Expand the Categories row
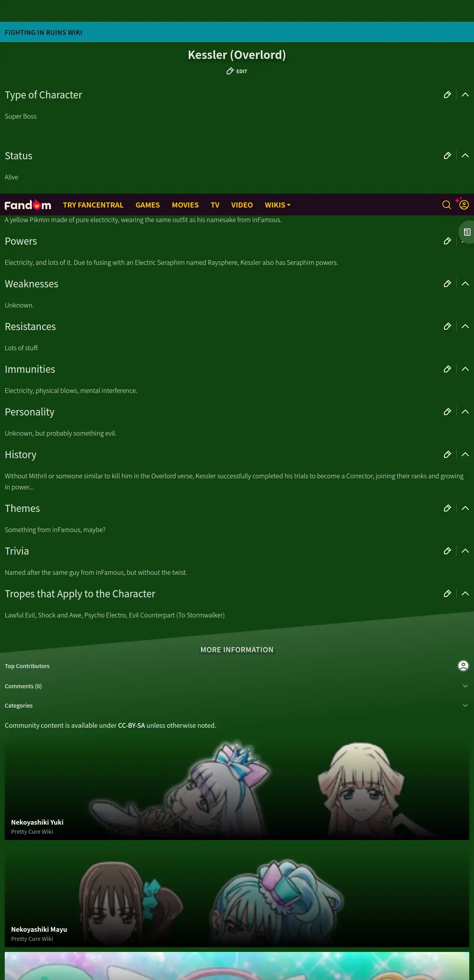The image size is (474, 980). pyautogui.click(x=237, y=706)
